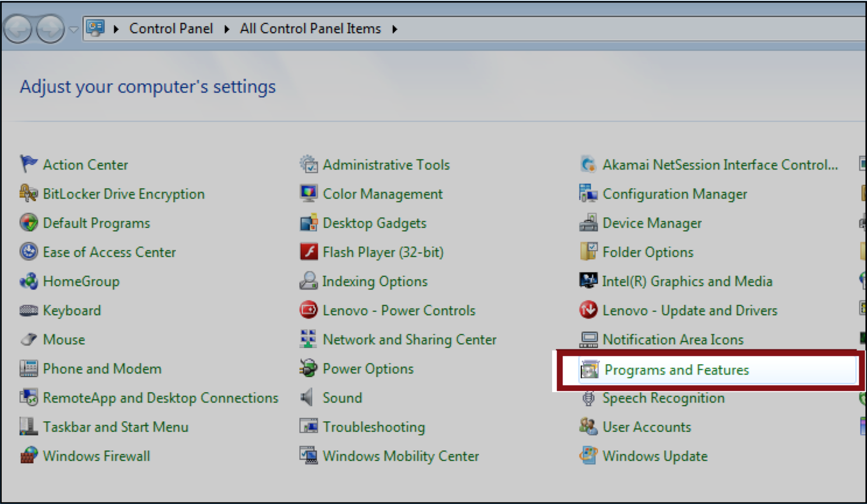The image size is (867, 504).
Task: Click the User Accounts icon
Action: pyautogui.click(x=588, y=427)
